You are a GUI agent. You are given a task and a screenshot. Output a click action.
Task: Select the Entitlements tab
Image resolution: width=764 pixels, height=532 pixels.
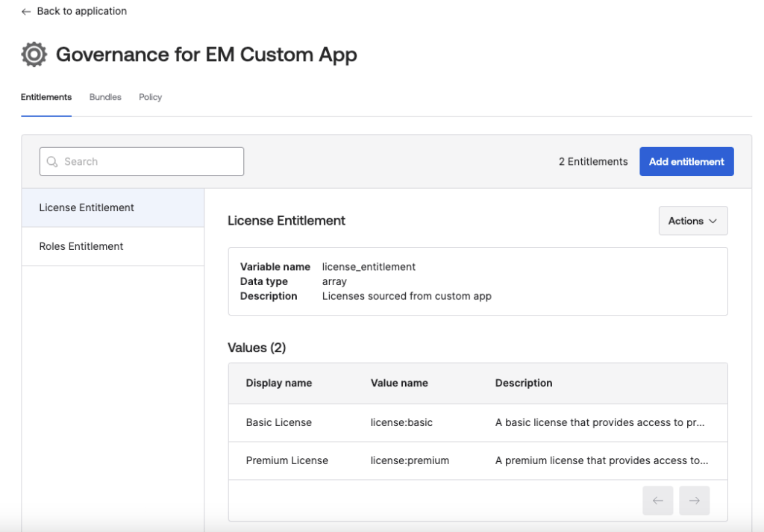click(46, 97)
